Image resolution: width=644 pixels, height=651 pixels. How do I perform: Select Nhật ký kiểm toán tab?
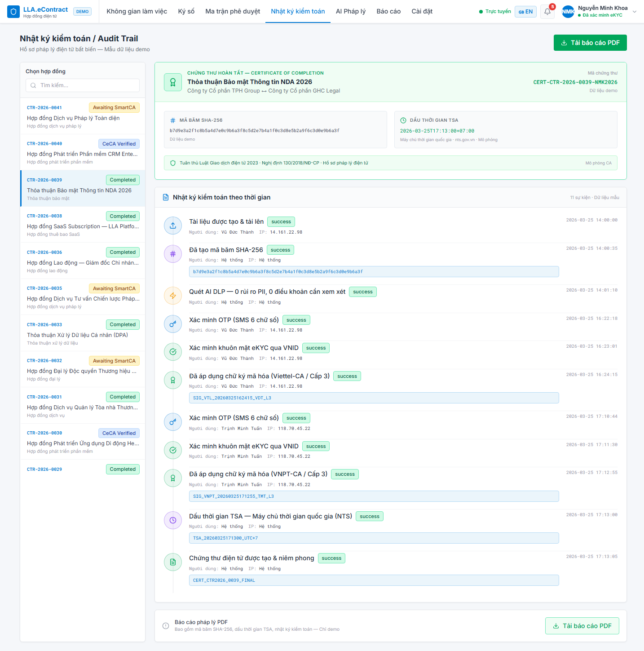coord(298,11)
